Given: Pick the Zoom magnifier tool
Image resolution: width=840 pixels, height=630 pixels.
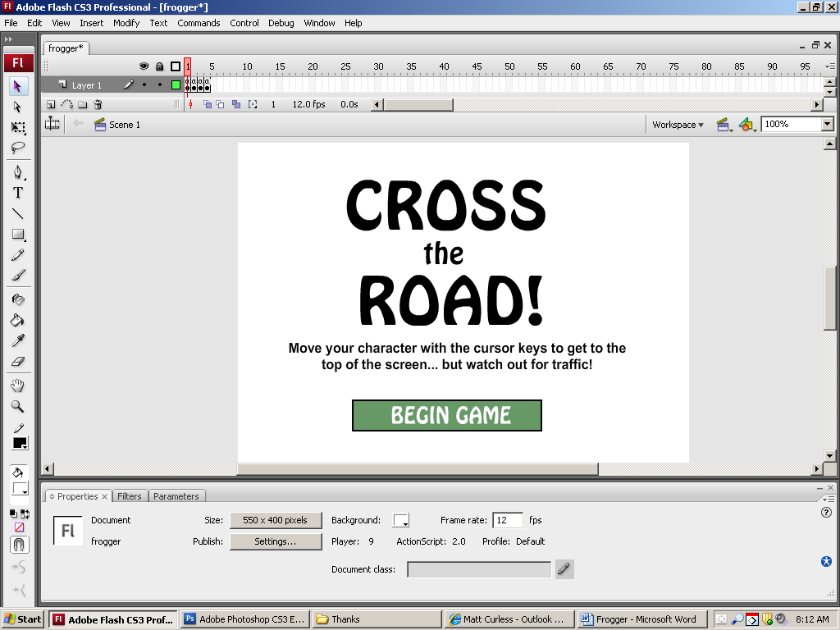Looking at the screenshot, I should click(x=17, y=406).
